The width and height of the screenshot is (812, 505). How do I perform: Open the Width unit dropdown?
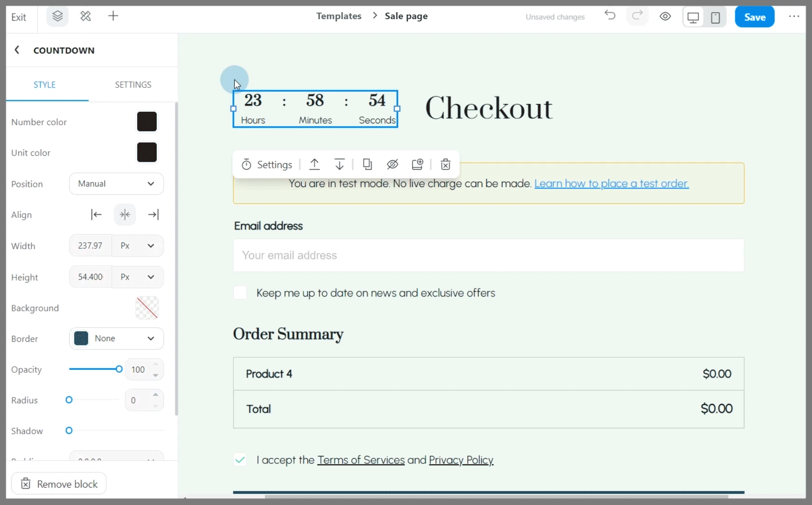138,245
